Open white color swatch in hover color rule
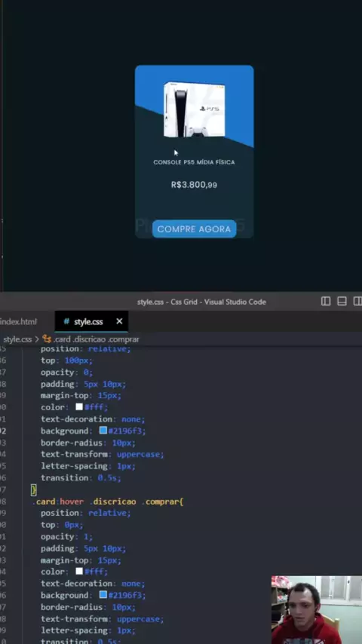This screenshot has height=644, width=362. point(79,572)
